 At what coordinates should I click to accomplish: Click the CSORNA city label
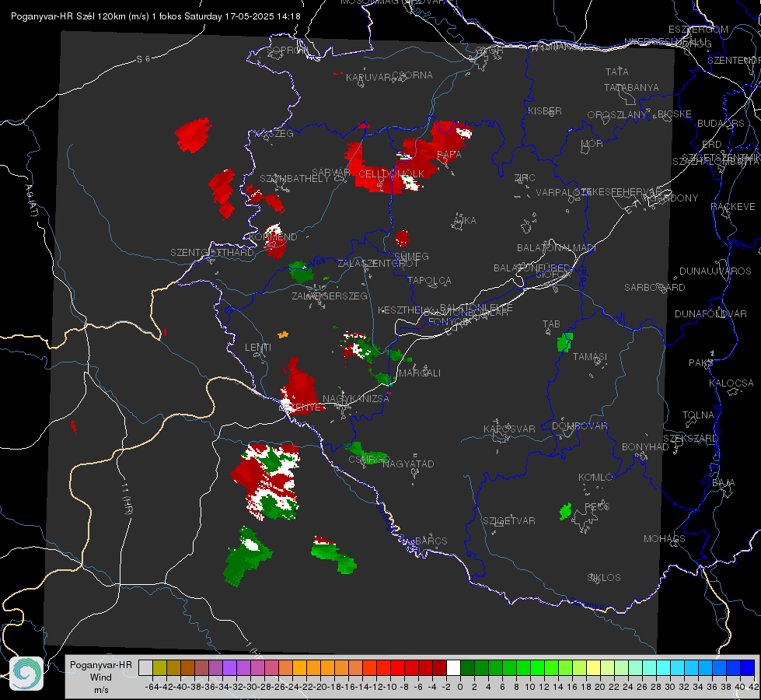tap(412, 75)
